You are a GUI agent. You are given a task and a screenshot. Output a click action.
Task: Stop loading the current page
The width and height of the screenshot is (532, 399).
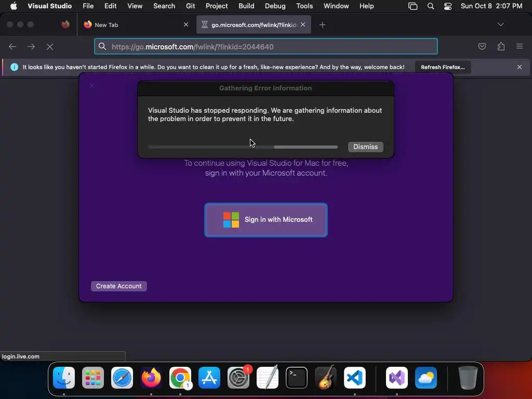(50, 46)
